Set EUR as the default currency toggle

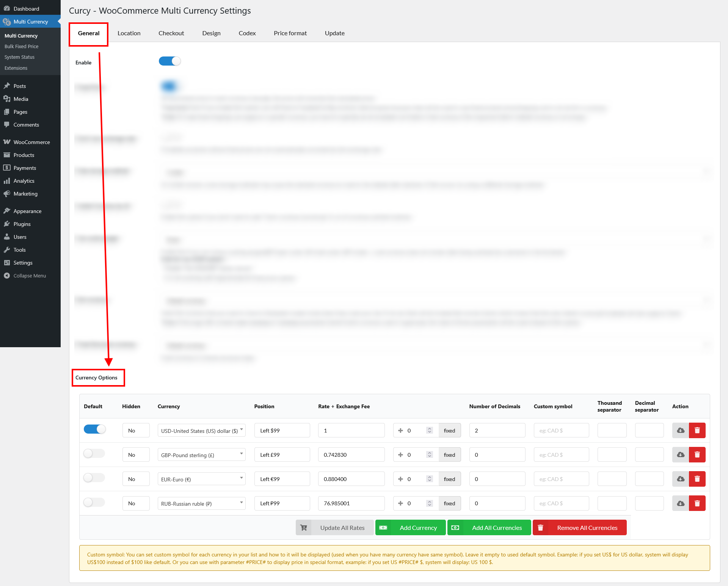[94, 478]
